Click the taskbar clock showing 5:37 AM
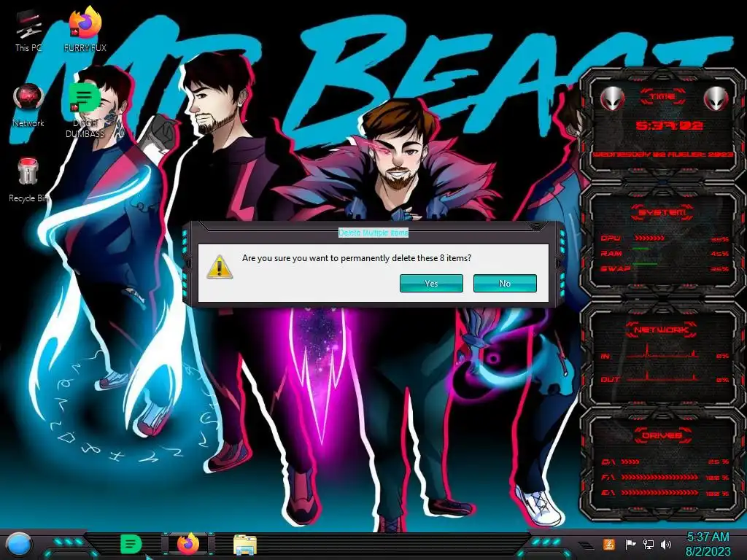This screenshot has width=747, height=560. tap(708, 537)
